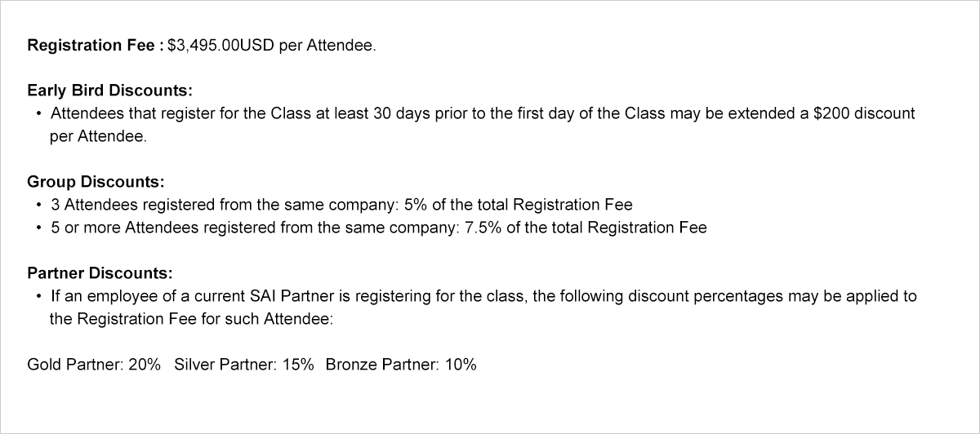
Task: Click the Gold Partner: 20% text
Action: [x=94, y=365]
